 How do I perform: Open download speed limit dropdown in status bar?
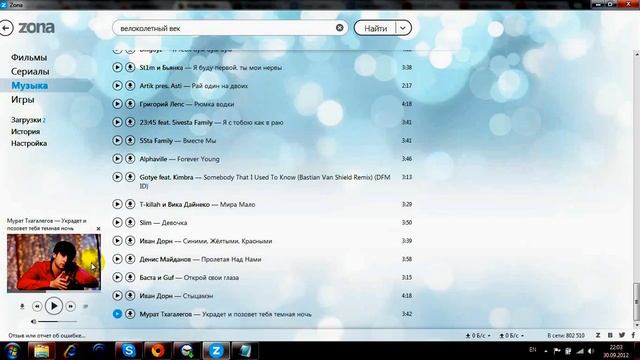point(478,336)
